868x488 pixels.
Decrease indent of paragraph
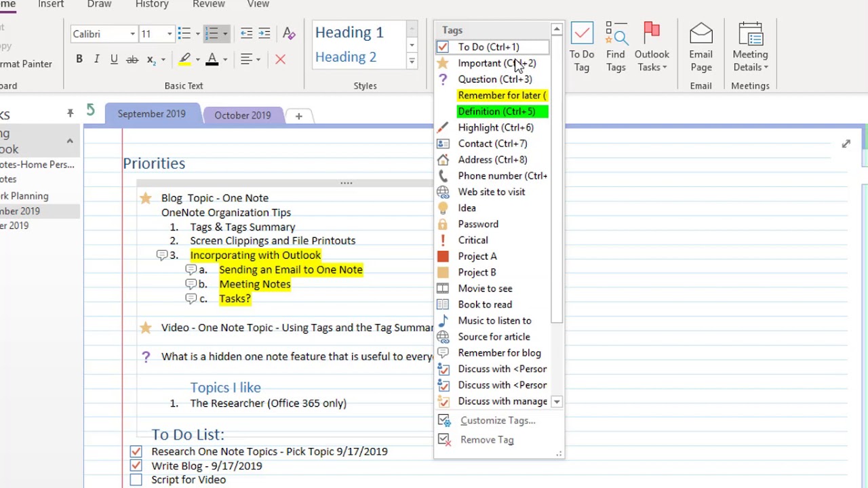tap(246, 33)
